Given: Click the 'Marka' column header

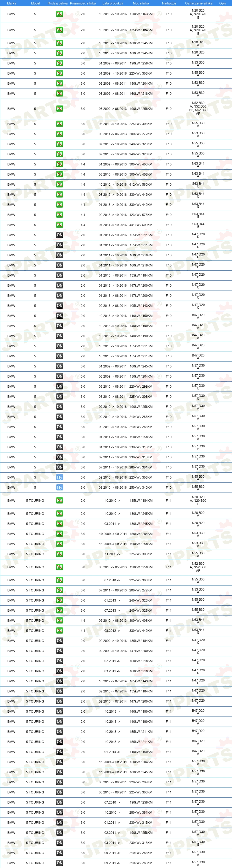Looking at the screenshot, I should 12,3.
